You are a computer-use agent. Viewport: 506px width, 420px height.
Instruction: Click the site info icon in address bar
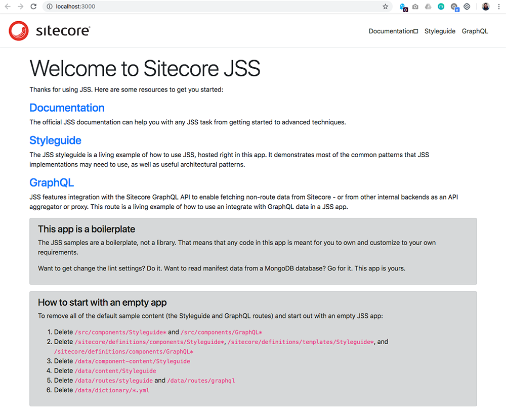[x=50, y=7]
